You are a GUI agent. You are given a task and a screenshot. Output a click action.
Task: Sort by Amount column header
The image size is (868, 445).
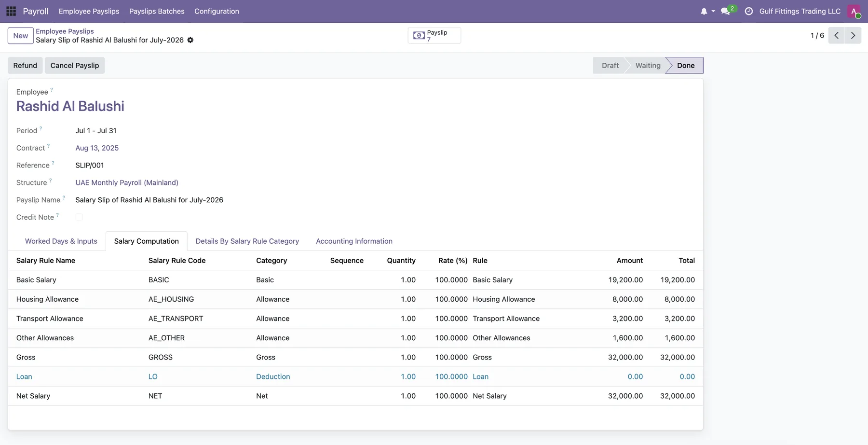point(630,261)
